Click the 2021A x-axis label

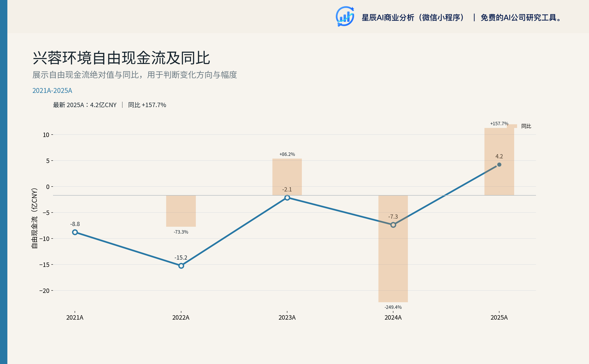point(75,318)
